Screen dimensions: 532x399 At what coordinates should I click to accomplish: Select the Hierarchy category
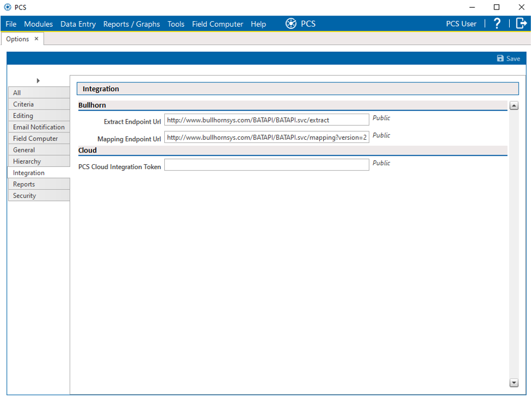click(x=39, y=161)
